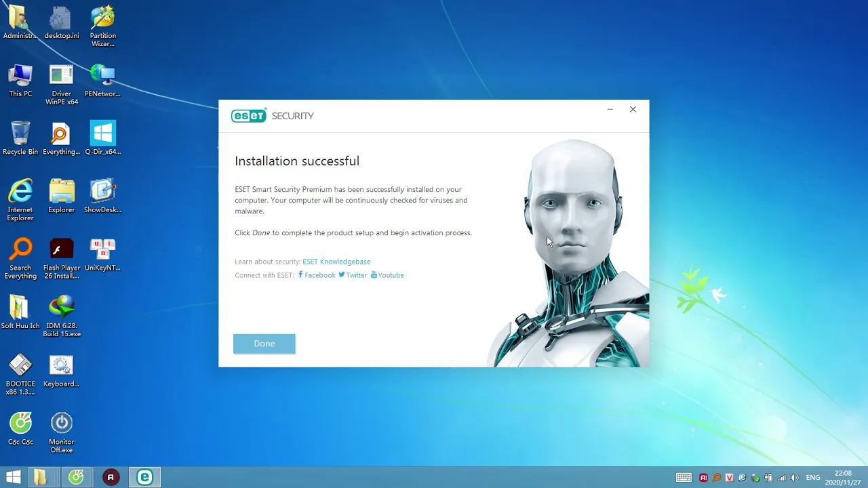Click the orange magnifier Everything tray icon
Screen dimensions: 868x488
tap(717, 478)
